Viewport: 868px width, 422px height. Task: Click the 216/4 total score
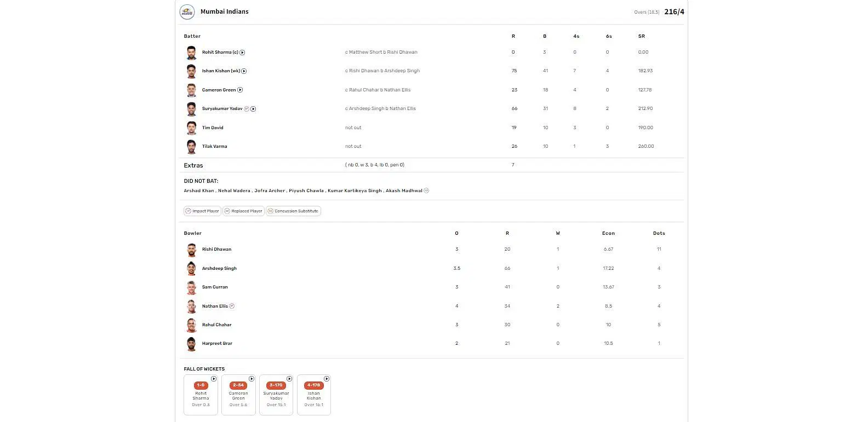(674, 11)
